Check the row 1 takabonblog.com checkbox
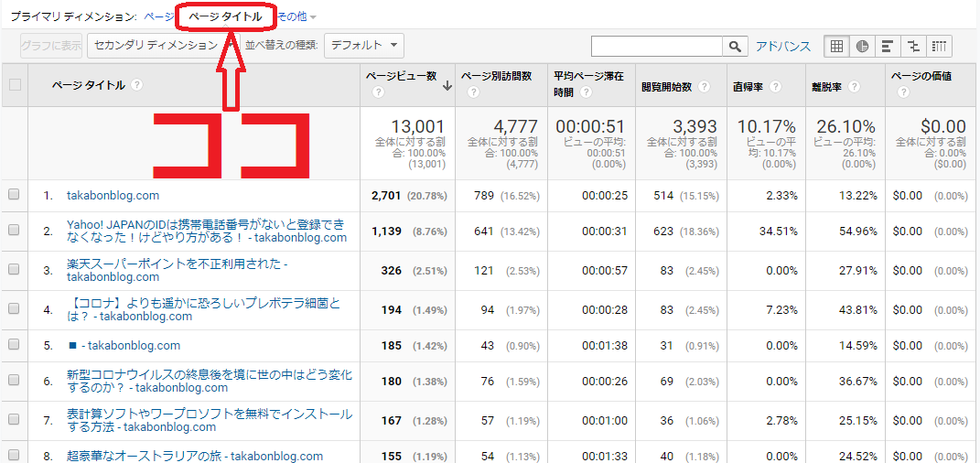The height and width of the screenshot is (463, 980). [14, 195]
